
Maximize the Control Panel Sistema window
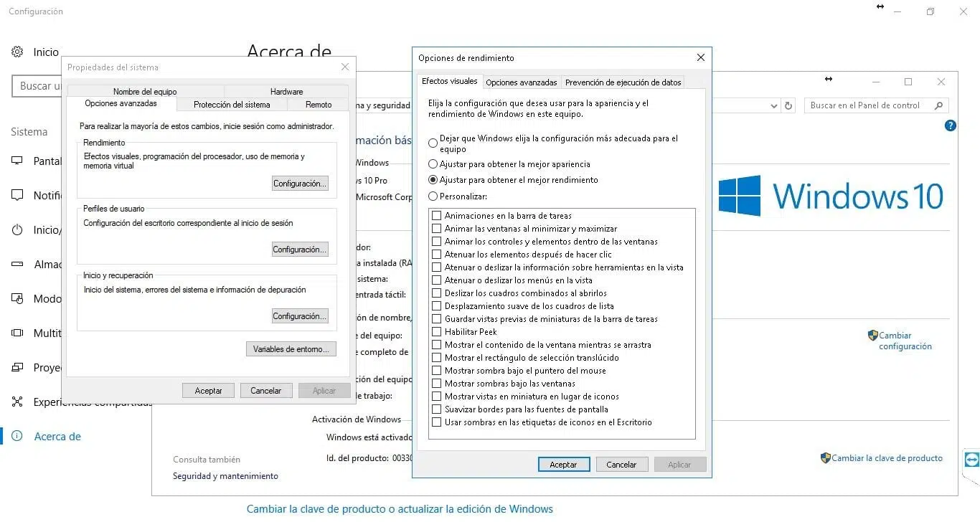[x=908, y=82]
